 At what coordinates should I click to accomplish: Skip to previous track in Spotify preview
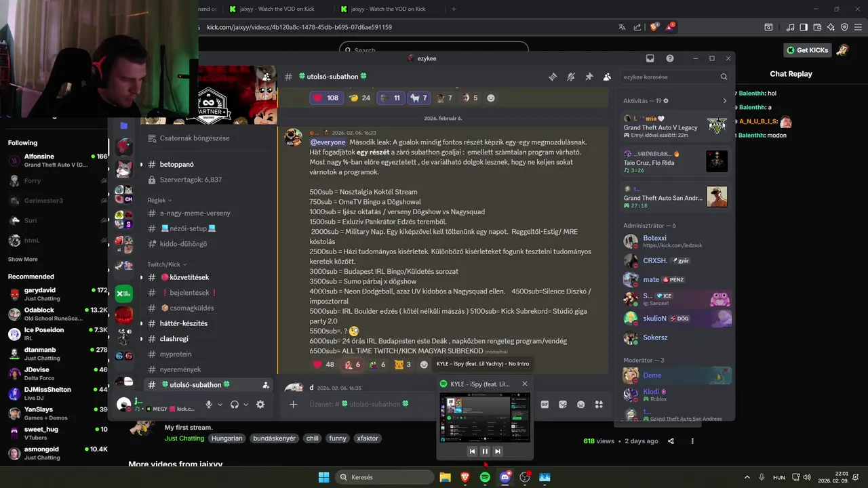[472, 451]
